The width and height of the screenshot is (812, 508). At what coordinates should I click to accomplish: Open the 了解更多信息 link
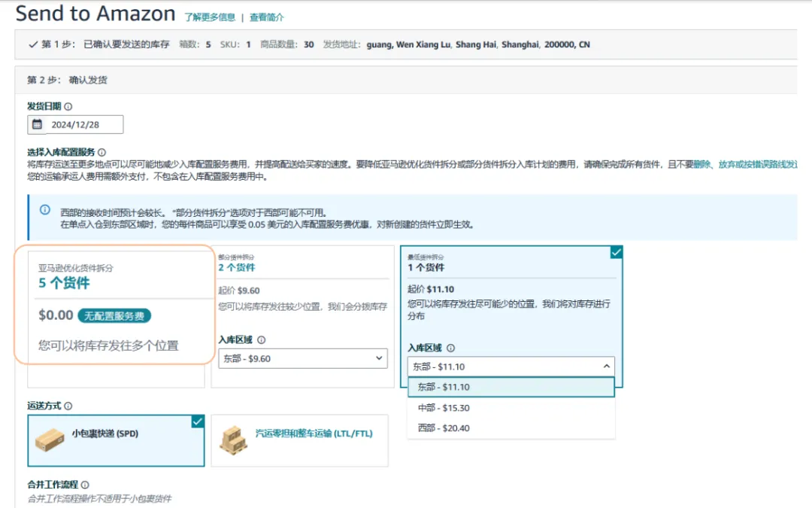(210, 17)
